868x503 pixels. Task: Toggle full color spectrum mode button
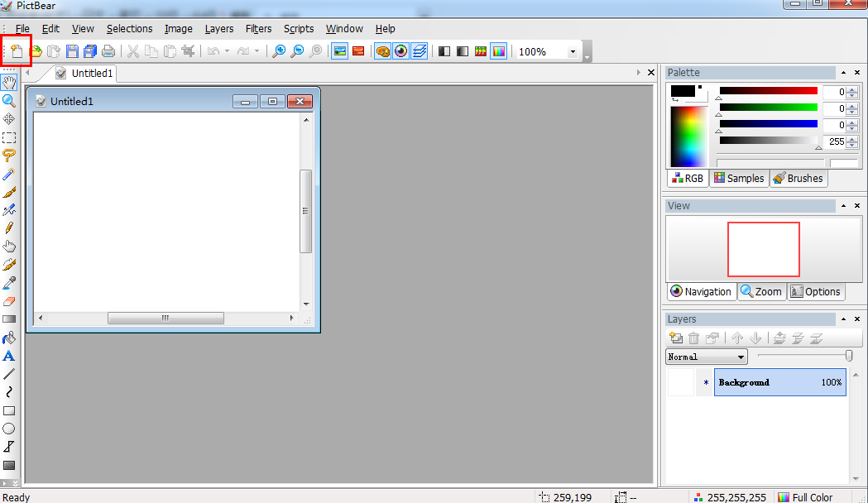(x=499, y=51)
